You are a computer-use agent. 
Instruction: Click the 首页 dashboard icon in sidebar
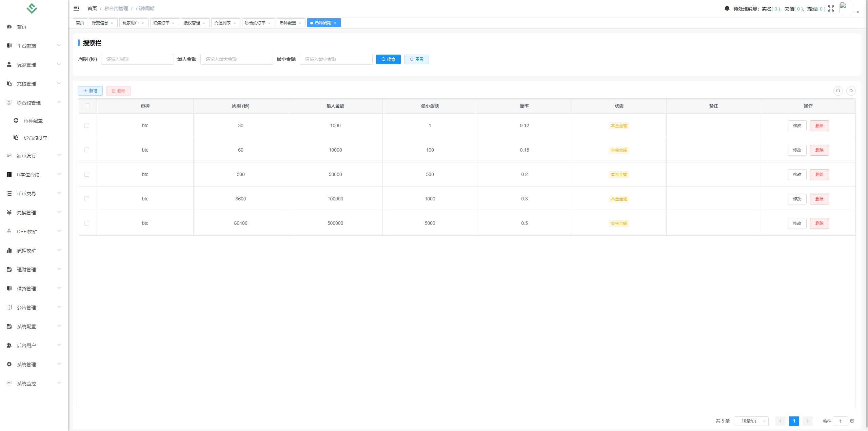tap(9, 26)
